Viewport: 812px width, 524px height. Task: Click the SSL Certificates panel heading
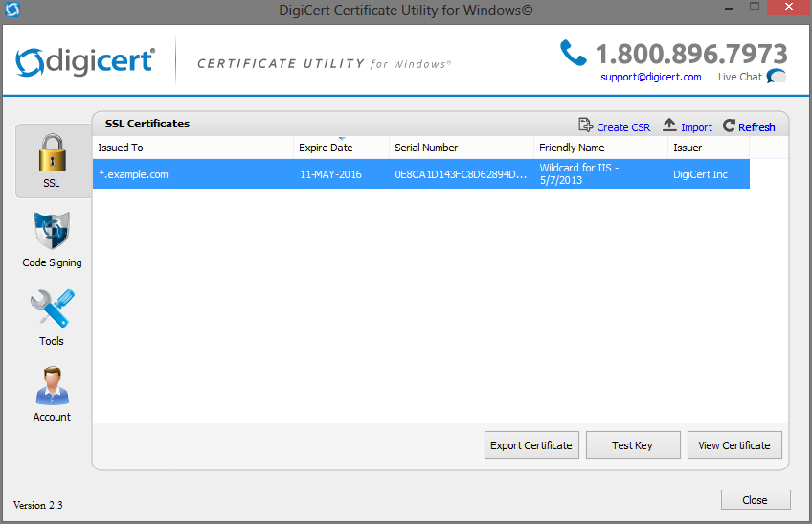(x=147, y=124)
